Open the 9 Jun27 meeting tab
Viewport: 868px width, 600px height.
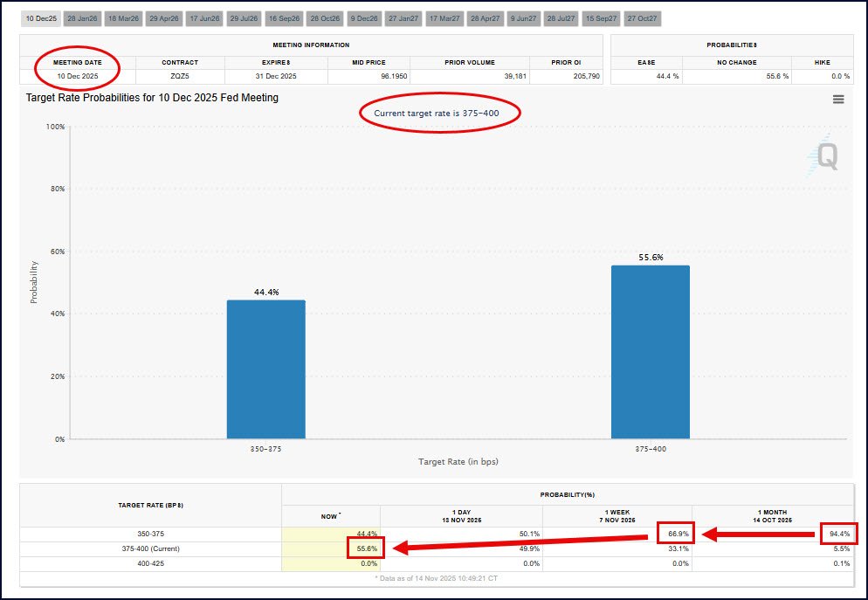[x=524, y=18]
